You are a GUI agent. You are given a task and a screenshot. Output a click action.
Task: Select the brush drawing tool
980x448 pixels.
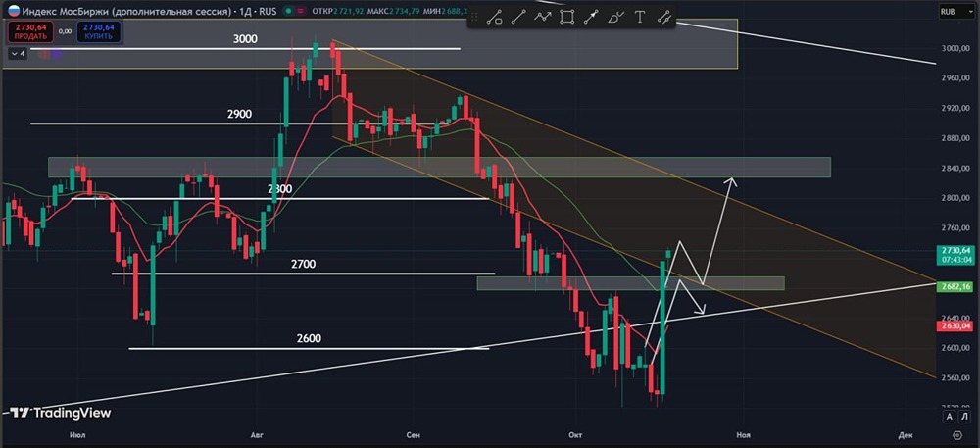tap(615, 18)
